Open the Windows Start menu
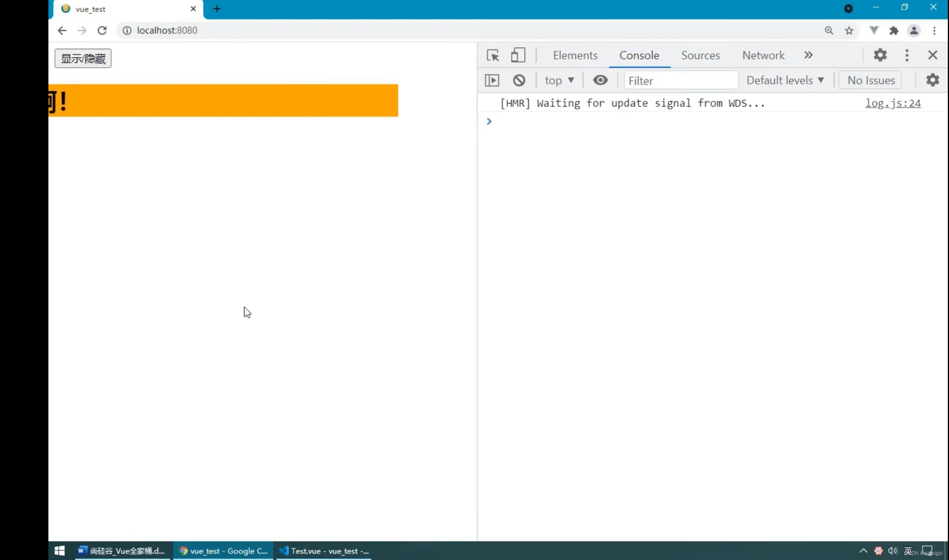 (60, 551)
